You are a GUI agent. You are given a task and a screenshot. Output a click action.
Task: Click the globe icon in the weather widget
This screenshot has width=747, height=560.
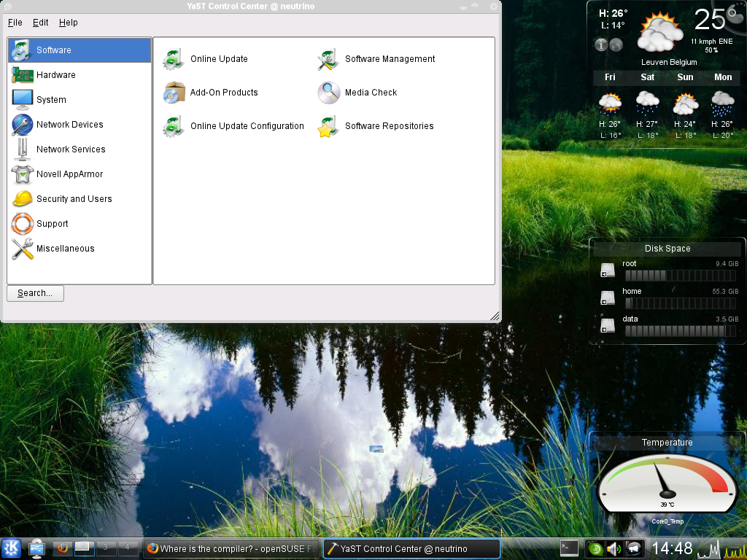[616, 44]
